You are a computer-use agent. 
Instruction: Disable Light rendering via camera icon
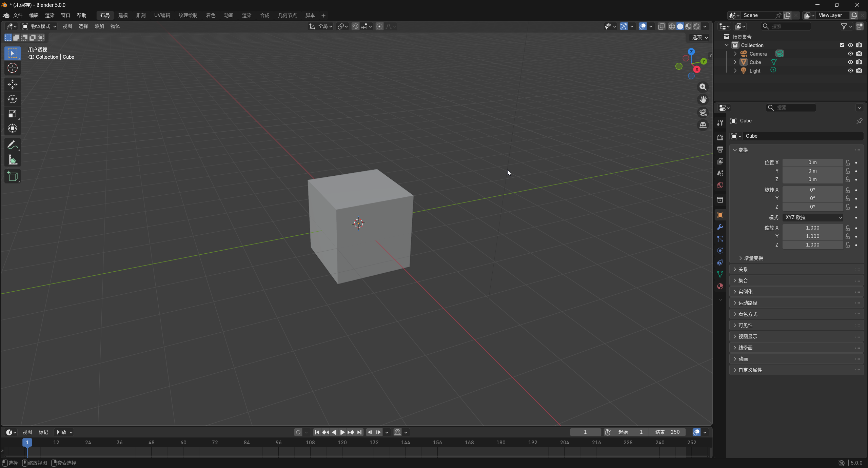click(859, 71)
